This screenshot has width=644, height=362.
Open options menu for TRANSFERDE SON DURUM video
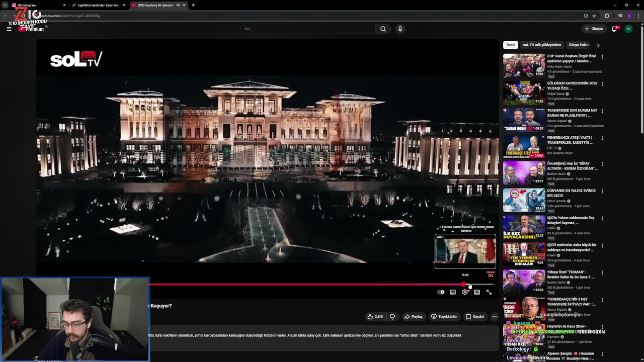coord(602,111)
